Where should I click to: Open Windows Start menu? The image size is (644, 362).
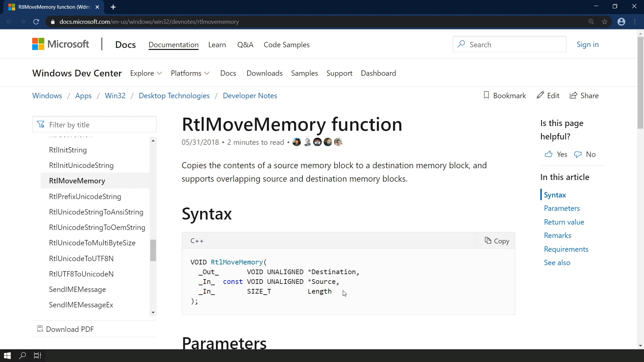pyautogui.click(x=7, y=356)
